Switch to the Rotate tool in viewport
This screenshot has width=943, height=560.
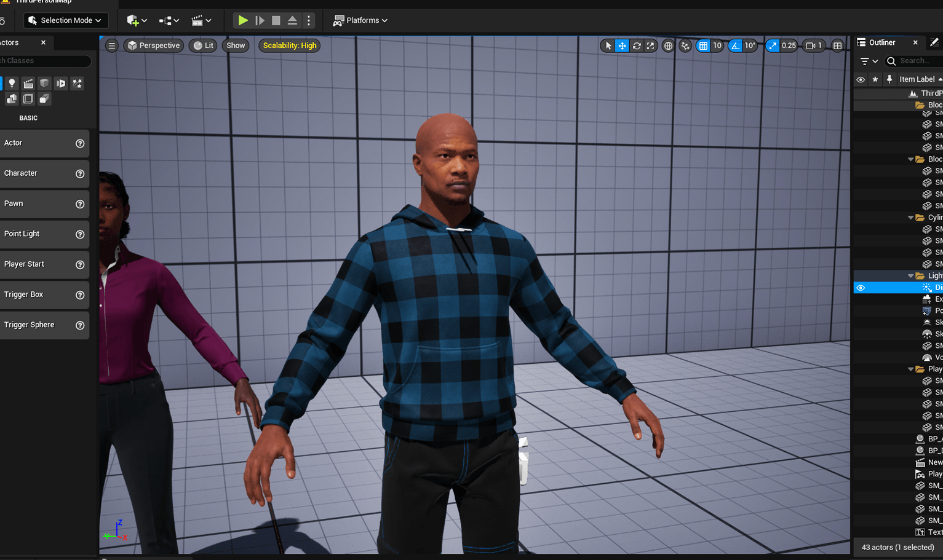click(x=637, y=45)
